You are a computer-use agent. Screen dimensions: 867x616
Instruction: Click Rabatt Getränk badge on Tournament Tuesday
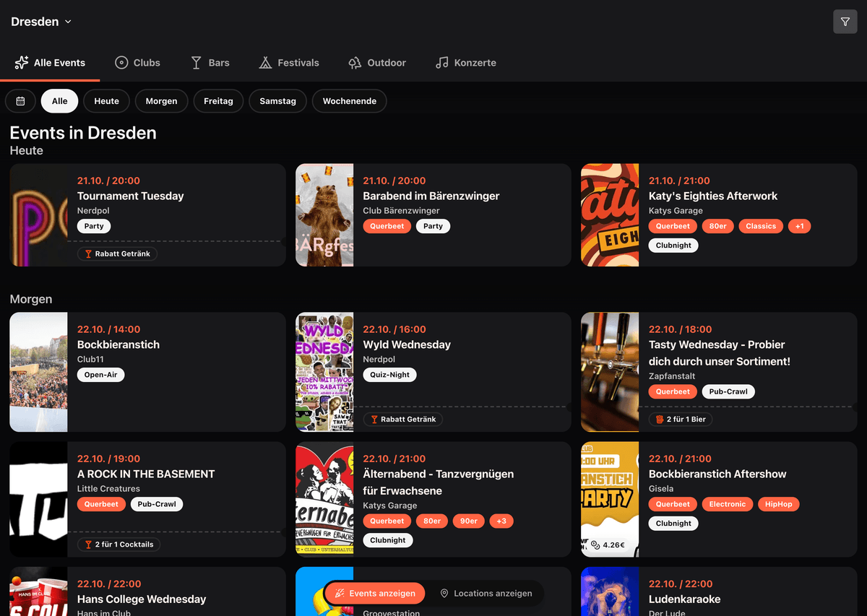pos(117,253)
